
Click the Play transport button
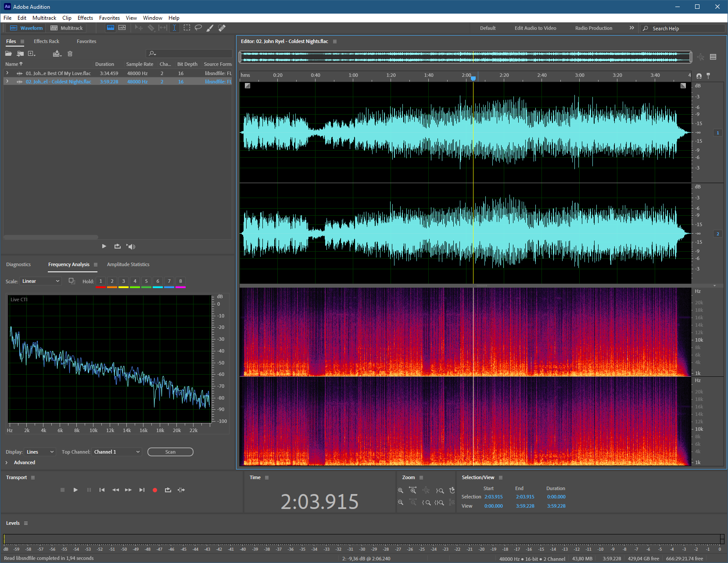point(75,490)
